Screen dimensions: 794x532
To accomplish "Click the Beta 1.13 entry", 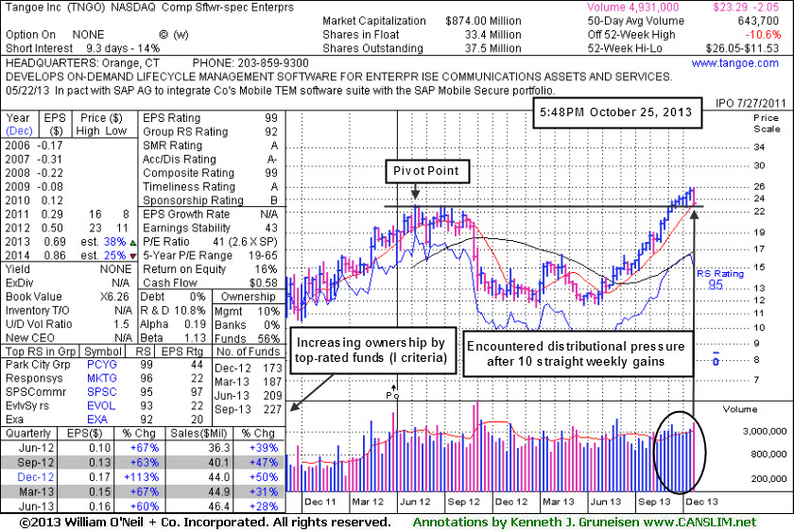I will pyautogui.click(x=173, y=337).
